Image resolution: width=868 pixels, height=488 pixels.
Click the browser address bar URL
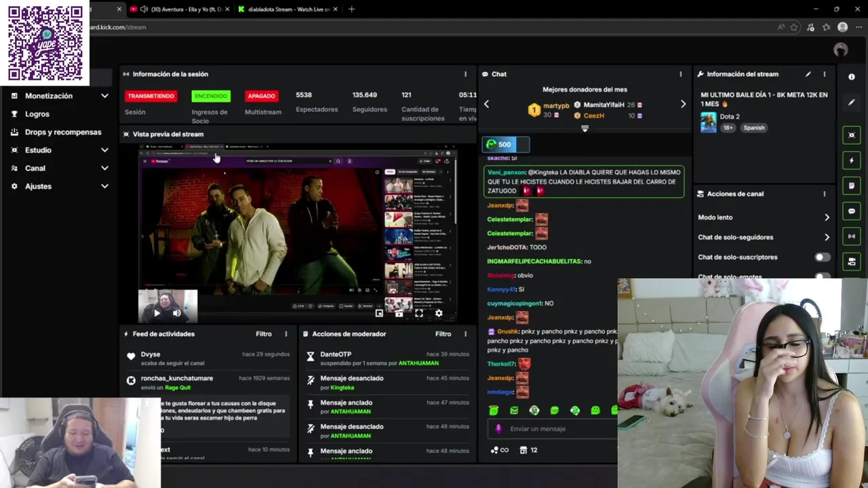[x=117, y=27]
